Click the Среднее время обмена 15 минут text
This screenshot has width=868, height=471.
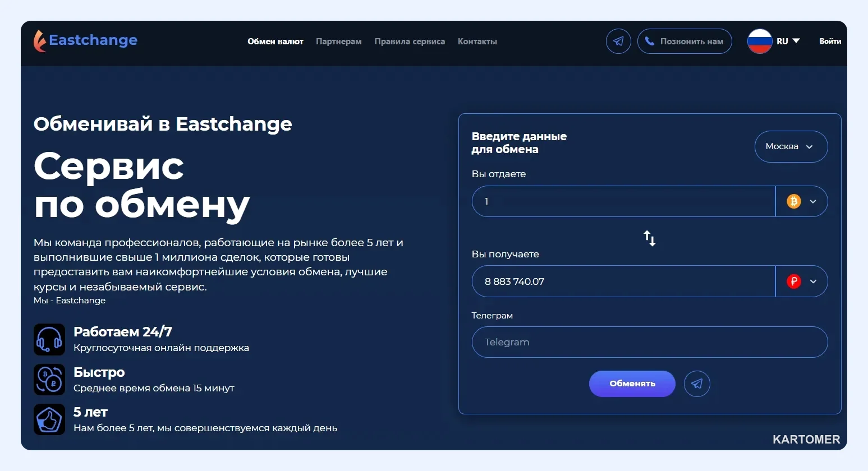(x=154, y=388)
